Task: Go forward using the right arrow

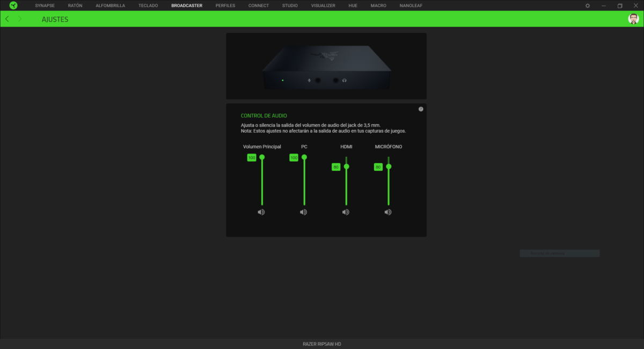Action: pyautogui.click(x=20, y=19)
